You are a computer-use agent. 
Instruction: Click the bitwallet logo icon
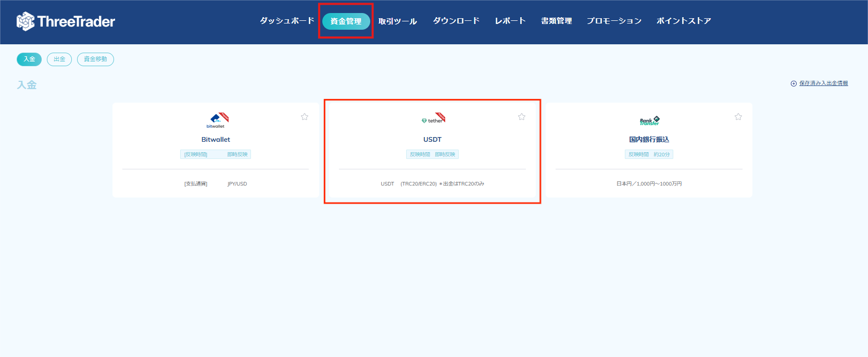(x=216, y=120)
